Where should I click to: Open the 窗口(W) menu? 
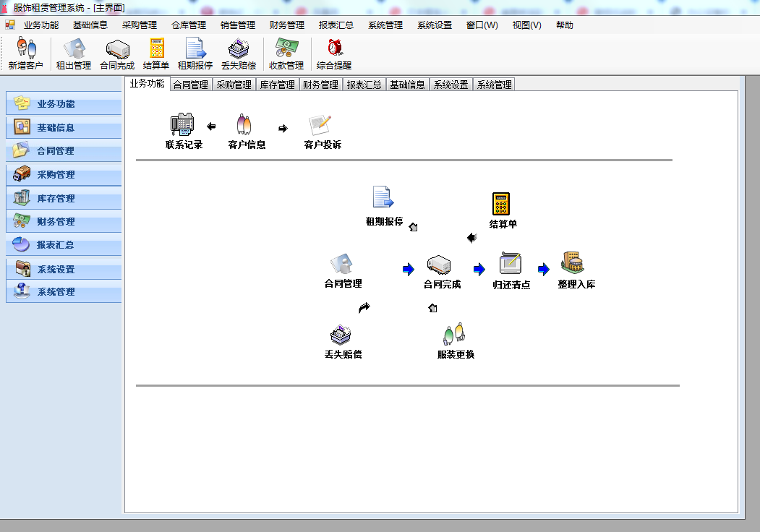(x=481, y=25)
